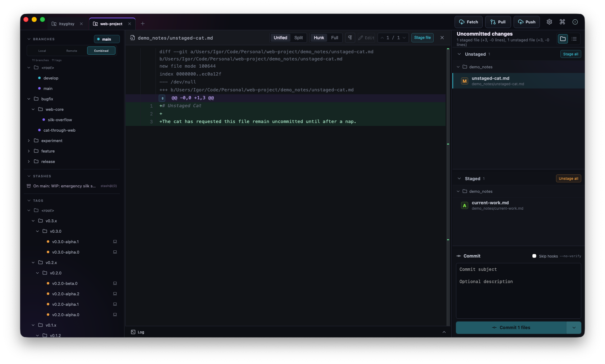Viewport: 605px width, 364px height.
Task: Expand the experiment folder
Action: pyautogui.click(x=29, y=141)
